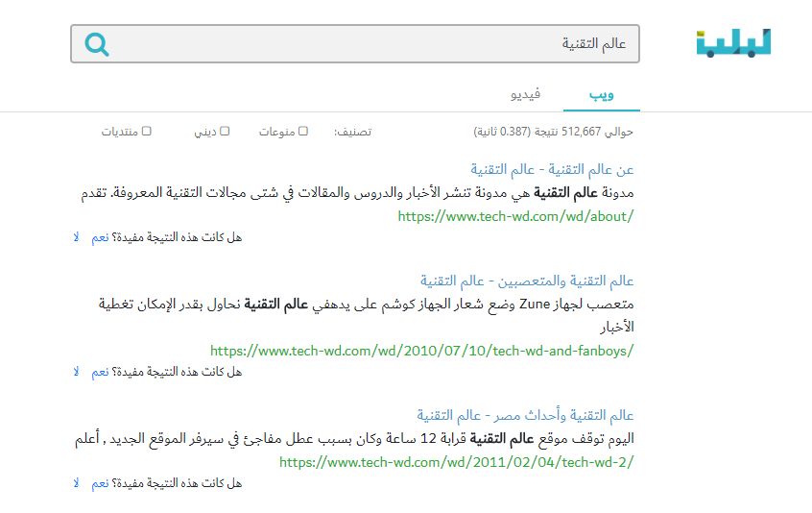The image size is (812, 513).
Task: Tick the ديني category checkbox
Action: 225,132
